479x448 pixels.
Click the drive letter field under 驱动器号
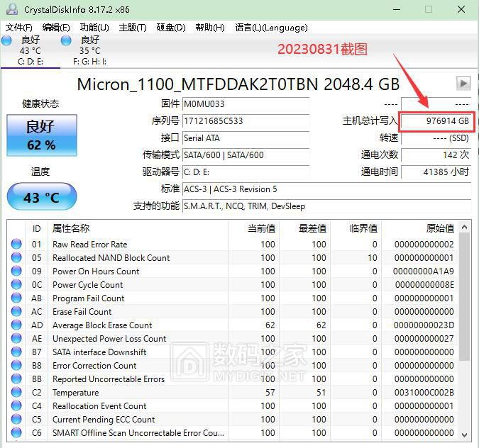pos(246,172)
